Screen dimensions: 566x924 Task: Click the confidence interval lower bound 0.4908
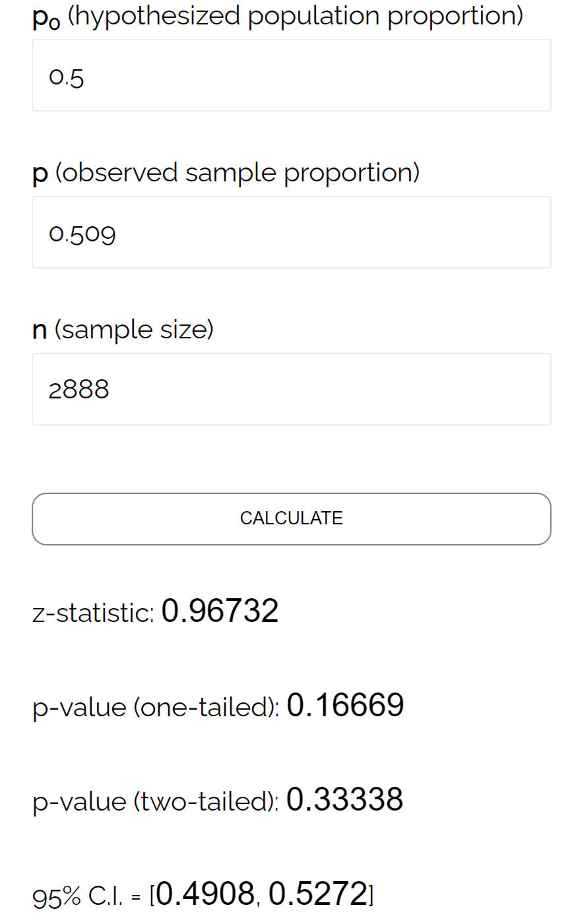206,894
